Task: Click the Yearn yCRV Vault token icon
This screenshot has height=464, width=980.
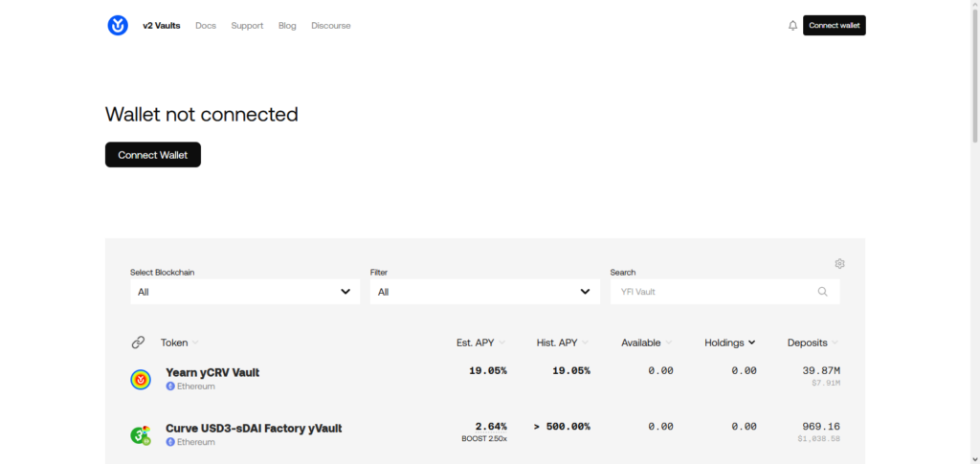Action: click(141, 380)
